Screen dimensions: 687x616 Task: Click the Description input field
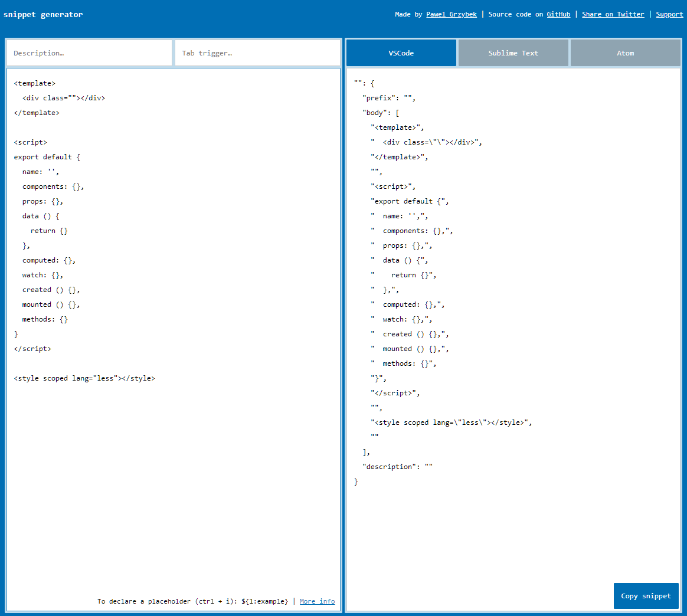click(89, 53)
